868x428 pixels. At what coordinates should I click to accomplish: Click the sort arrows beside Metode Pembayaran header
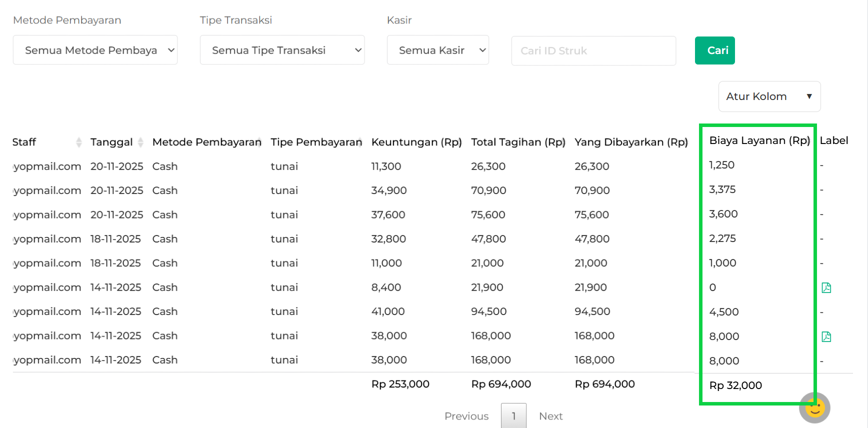click(259, 142)
